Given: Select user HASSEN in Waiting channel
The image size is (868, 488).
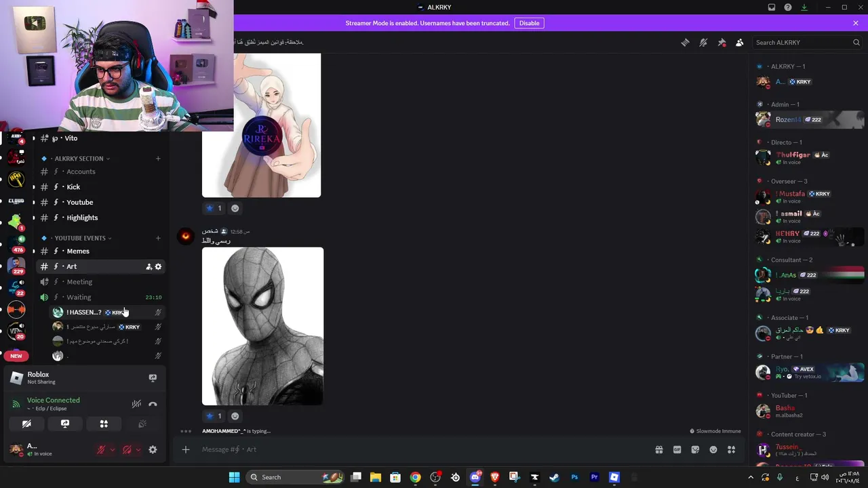Looking at the screenshot, I should coord(108,312).
